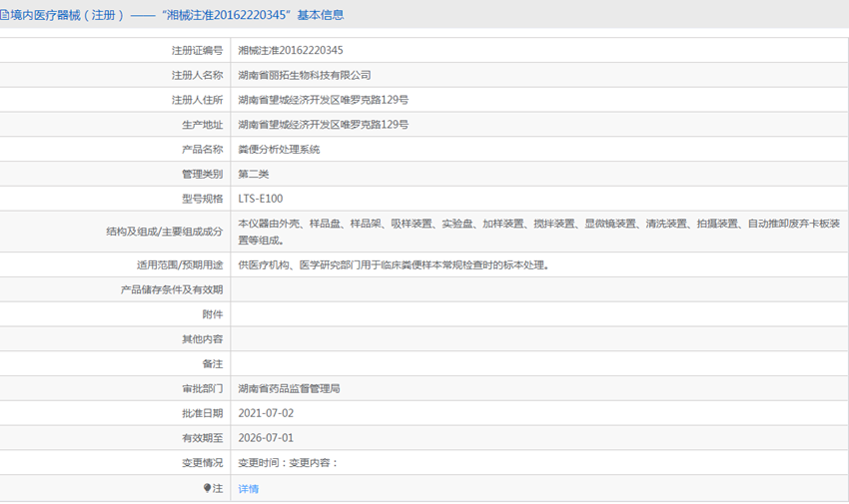Click management category value 第二类
Screen dimensions: 849x504
[254, 175]
